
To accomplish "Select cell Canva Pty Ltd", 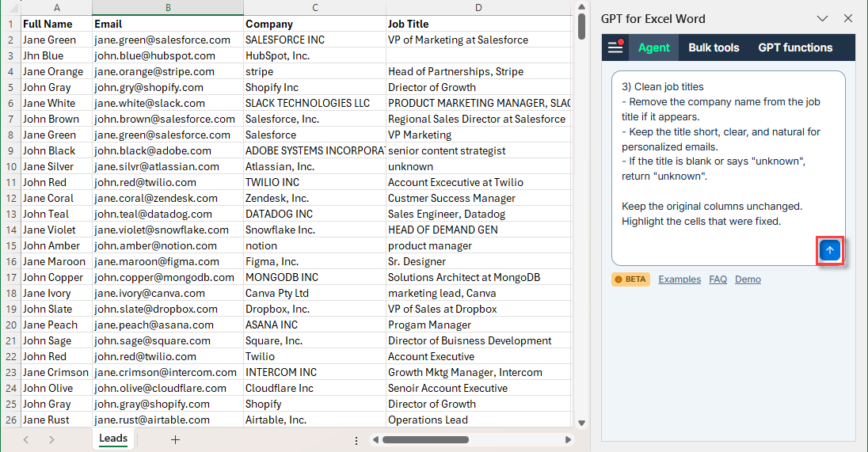I will point(315,293).
